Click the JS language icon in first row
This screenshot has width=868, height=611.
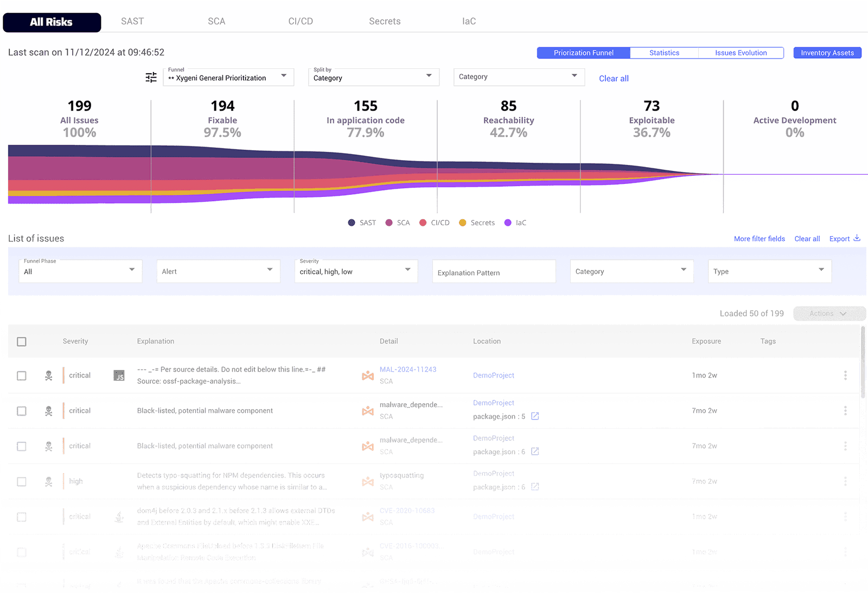(119, 375)
